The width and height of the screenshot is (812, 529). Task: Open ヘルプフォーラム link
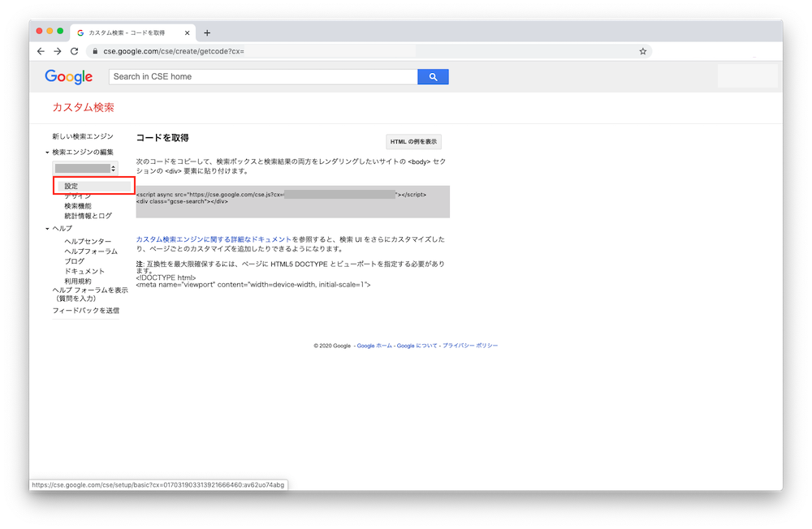(x=91, y=251)
